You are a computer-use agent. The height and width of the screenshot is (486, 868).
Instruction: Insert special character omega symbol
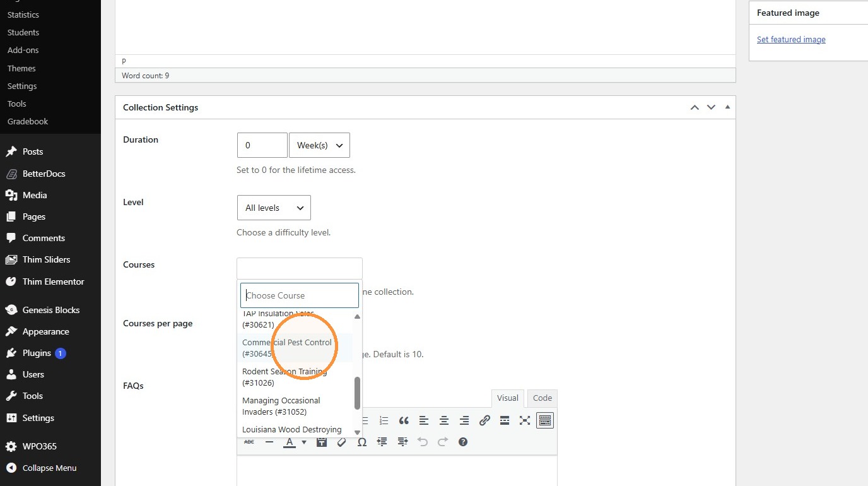pos(362,442)
